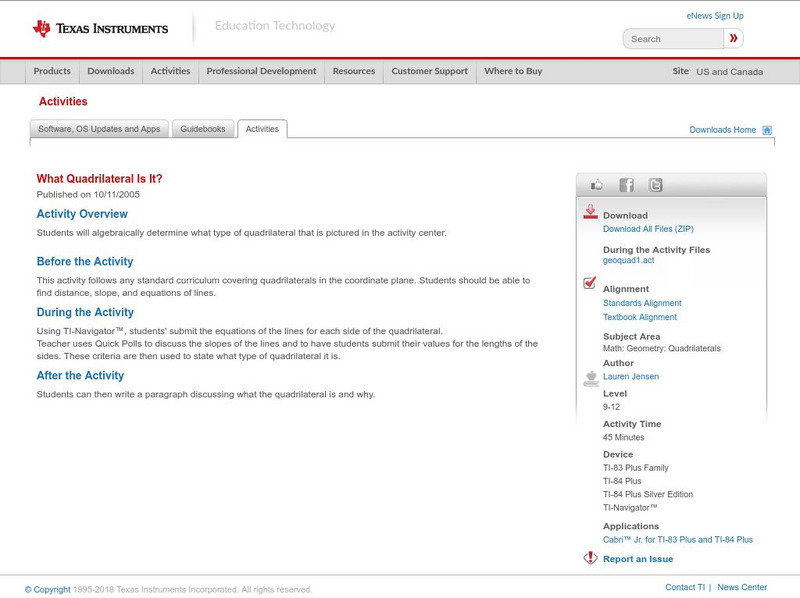This screenshot has width=800, height=598.
Task: Change site region US and Canada
Action: click(x=730, y=72)
